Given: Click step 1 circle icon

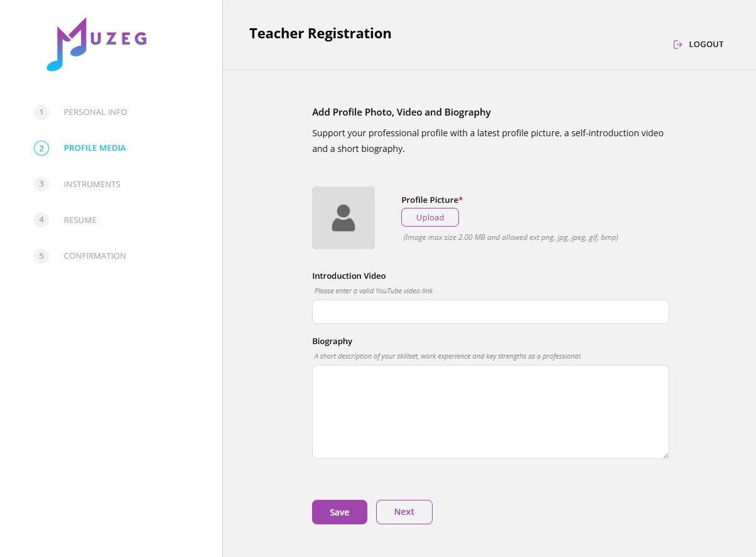Looking at the screenshot, I should pyautogui.click(x=41, y=112).
